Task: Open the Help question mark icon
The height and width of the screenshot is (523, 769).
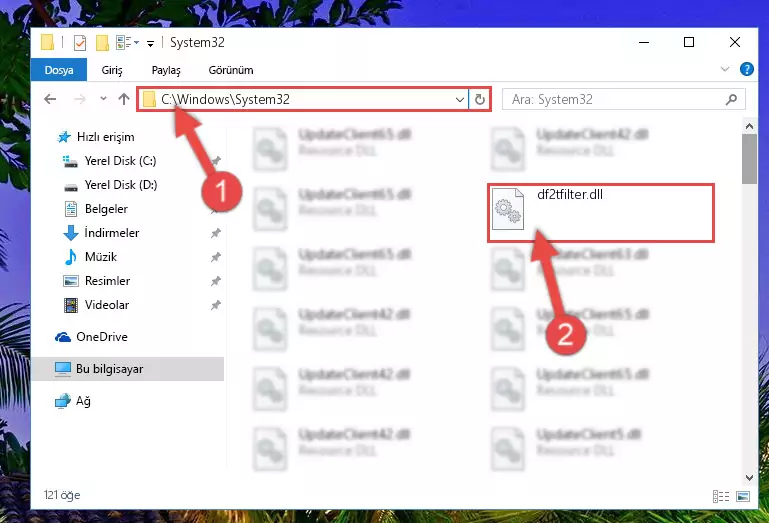Action: (x=746, y=69)
